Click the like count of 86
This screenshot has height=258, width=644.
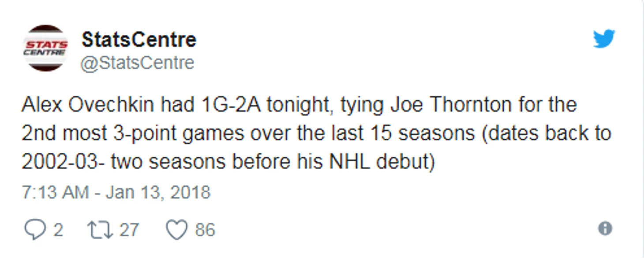[205, 230]
